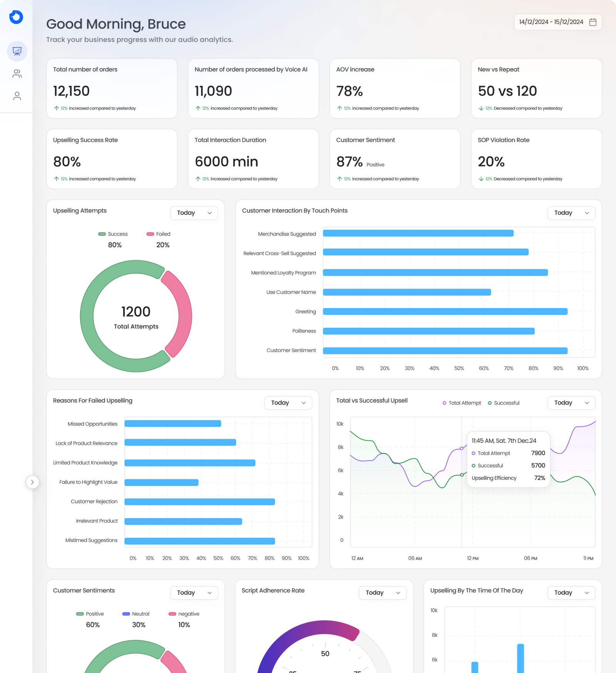Click the down arrow icon in SOP Violation Rate card

[481, 179]
